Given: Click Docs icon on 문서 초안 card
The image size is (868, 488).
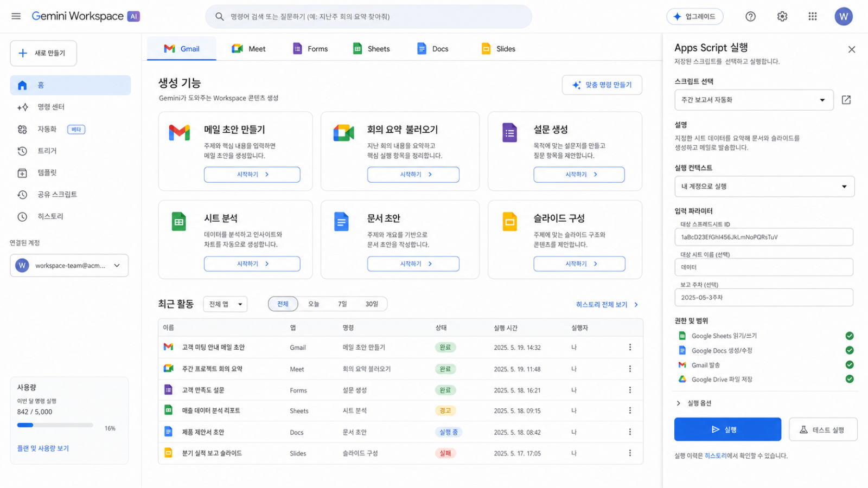Looking at the screenshot, I should [341, 221].
